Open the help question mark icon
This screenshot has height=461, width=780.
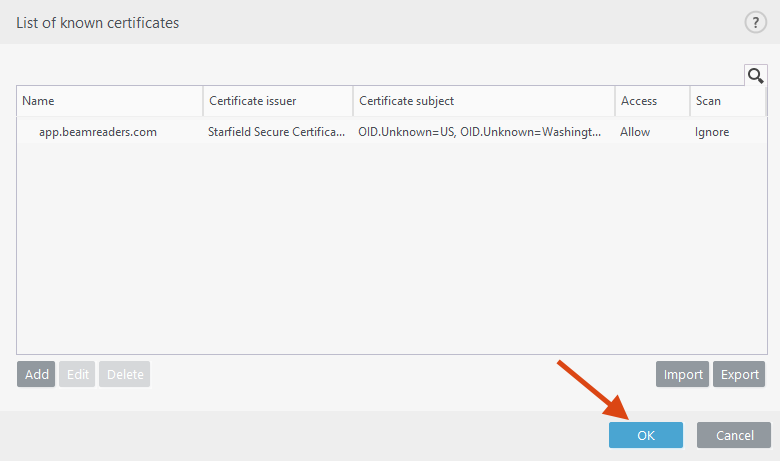pyautogui.click(x=755, y=23)
